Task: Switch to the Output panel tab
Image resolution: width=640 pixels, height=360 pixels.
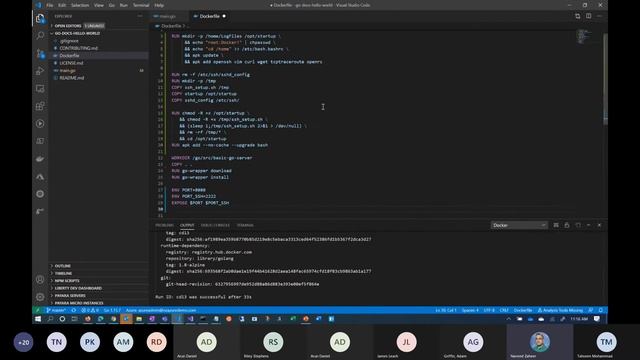Action: pyautogui.click(x=187, y=225)
